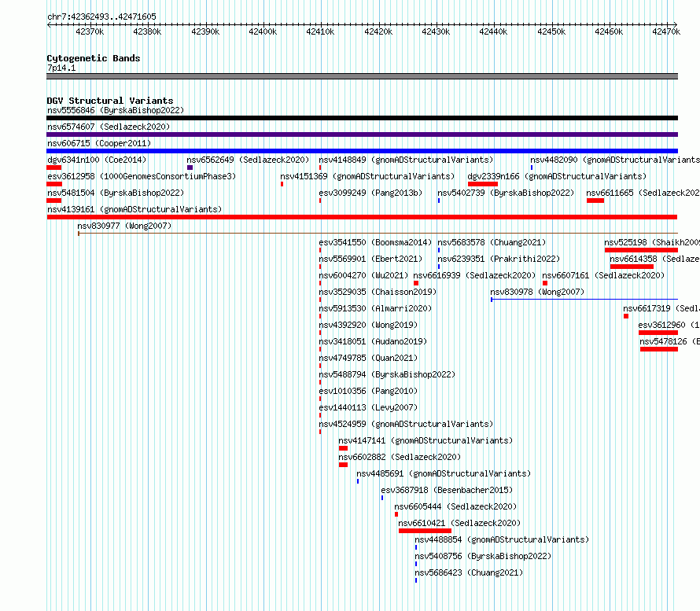Click the nsv6616939 (Sedlazeck2020) label
The height and width of the screenshot is (611, 700).
474,275
